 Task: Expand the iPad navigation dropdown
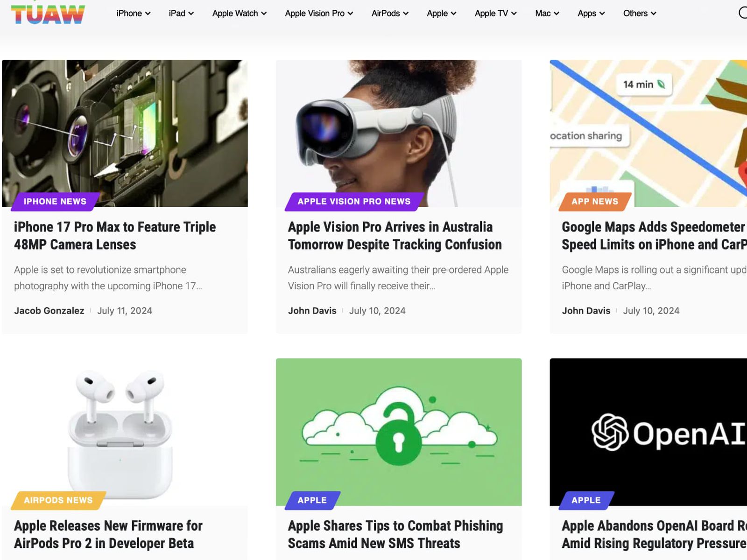[181, 14]
